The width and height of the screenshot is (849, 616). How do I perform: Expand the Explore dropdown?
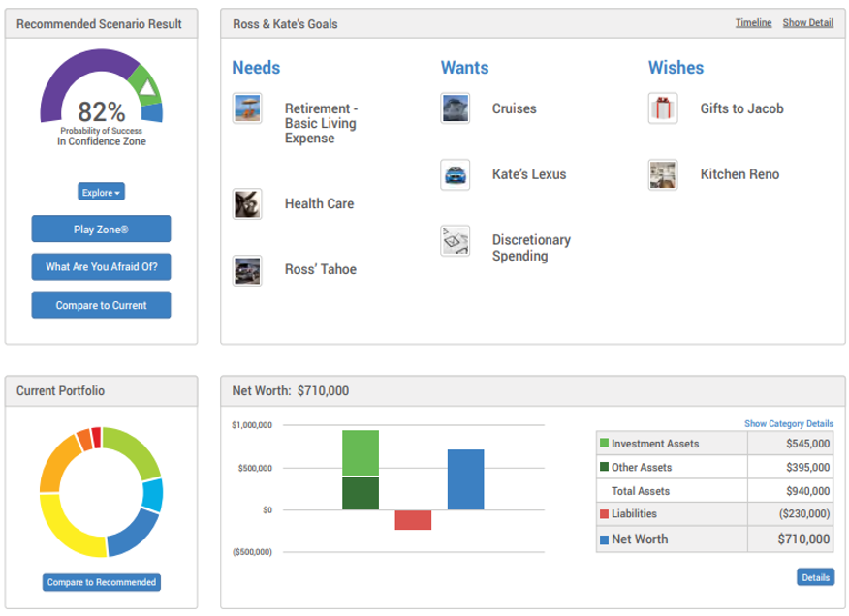click(x=101, y=193)
